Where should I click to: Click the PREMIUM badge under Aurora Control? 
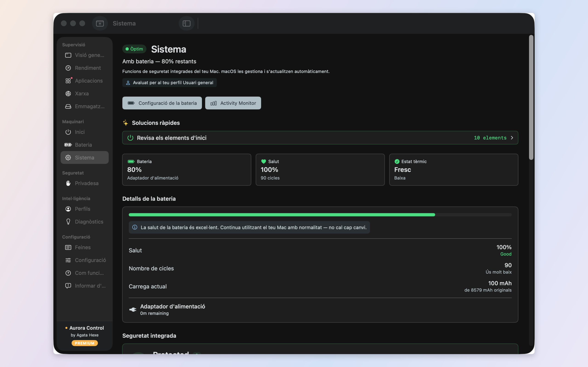pyautogui.click(x=85, y=343)
